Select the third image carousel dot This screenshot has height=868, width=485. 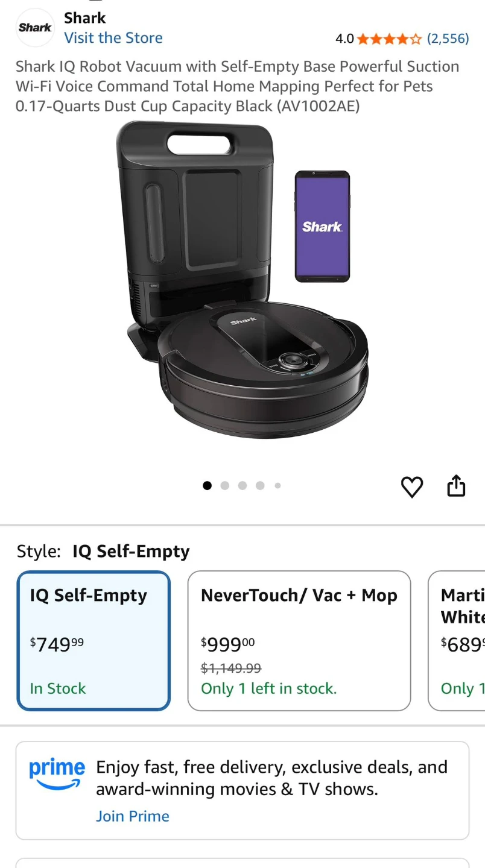(x=242, y=485)
